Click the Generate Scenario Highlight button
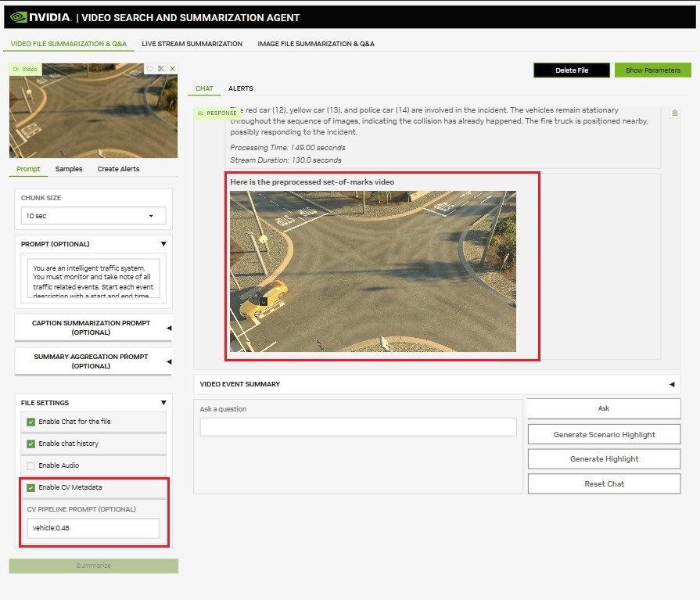The image size is (700, 600). point(604,433)
